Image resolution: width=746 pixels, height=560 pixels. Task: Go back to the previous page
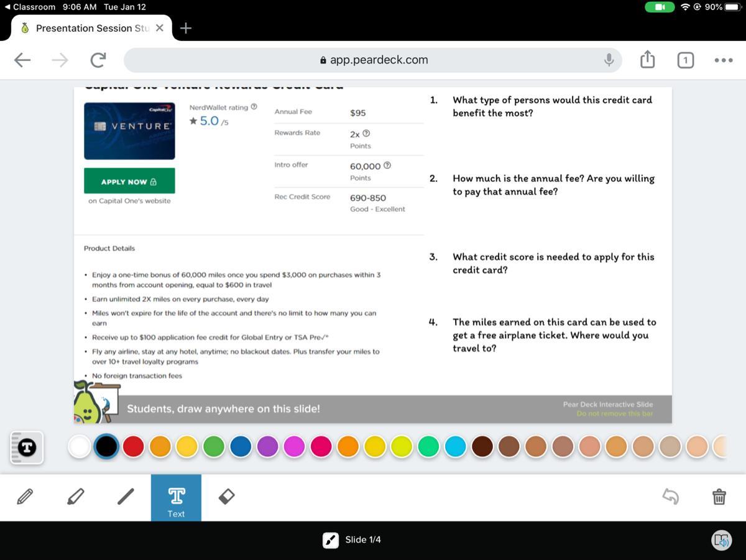(22, 60)
